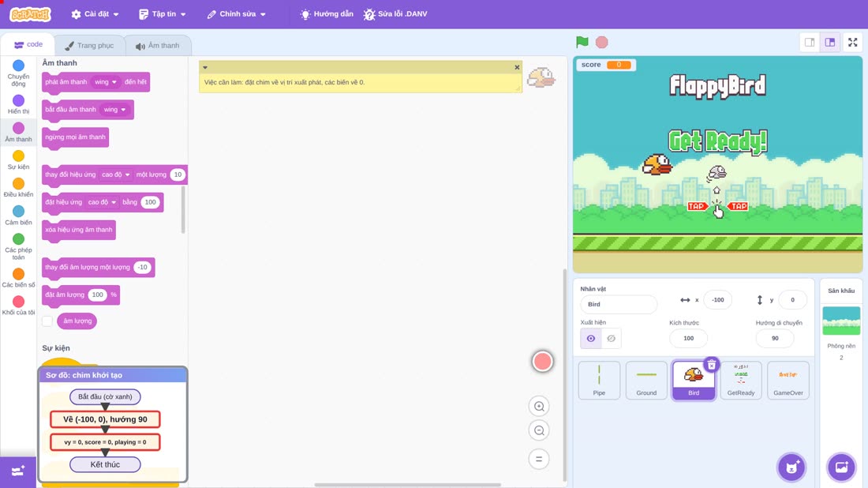Select the Pipe sprite thumbnail
Image resolution: width=868 pixels, height=488 pixels.
599,380
